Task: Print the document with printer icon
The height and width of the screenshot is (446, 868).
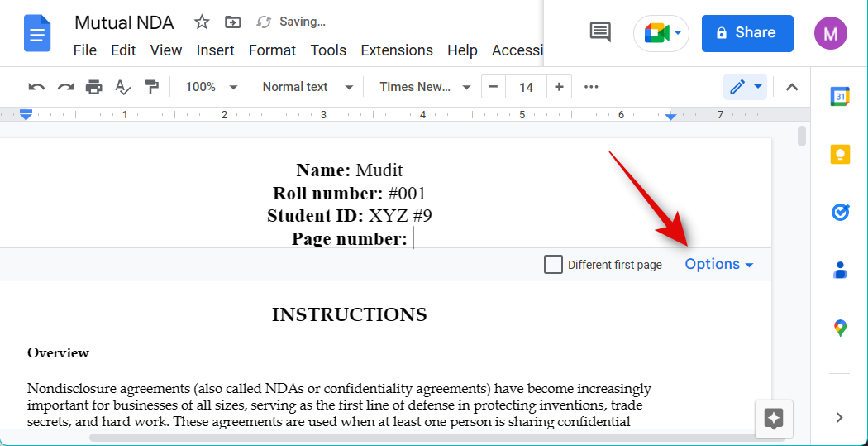Action: 94,87
